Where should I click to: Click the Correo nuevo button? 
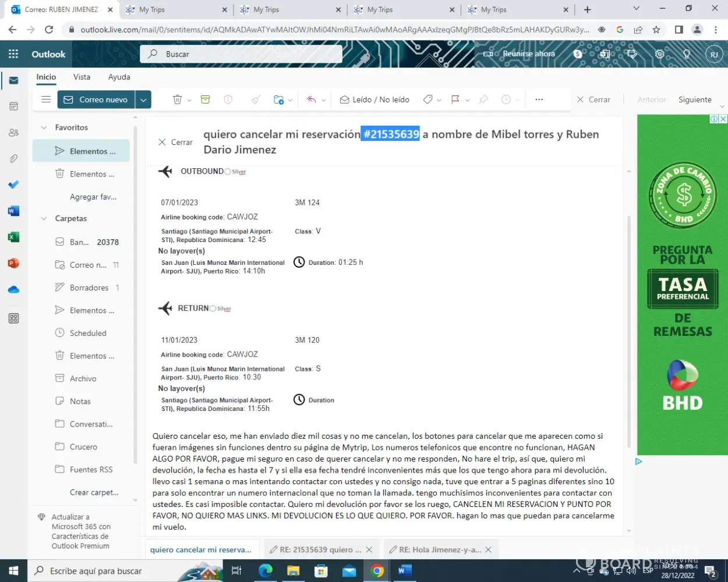96,100
